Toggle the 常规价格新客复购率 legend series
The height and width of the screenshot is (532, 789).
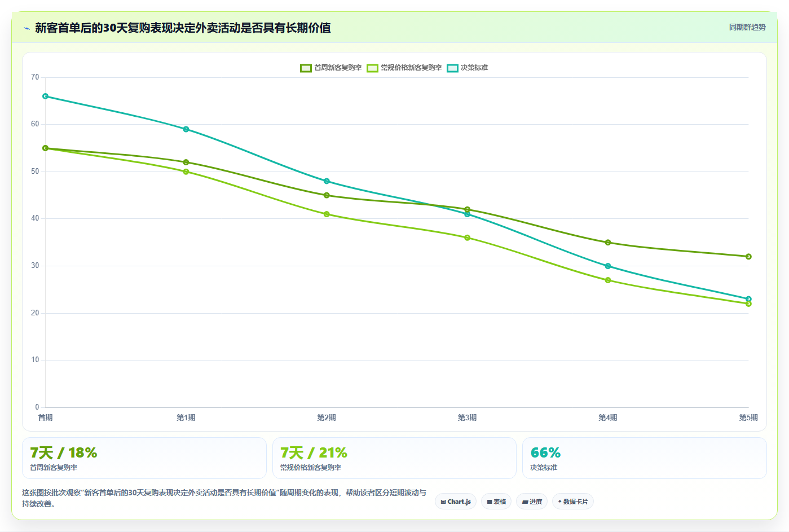point(404,68)
